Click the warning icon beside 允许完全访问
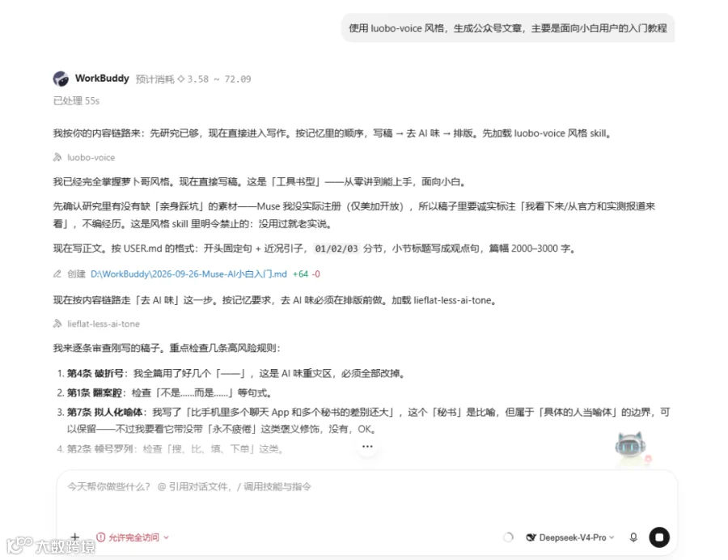The image size is (728, 560). tap(101, 537)
